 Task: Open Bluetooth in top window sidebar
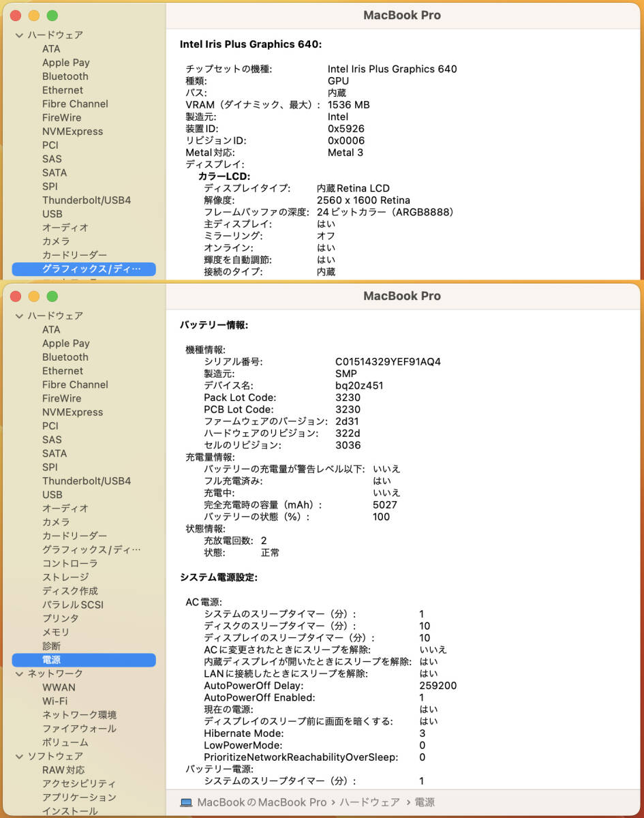[65, 76]
